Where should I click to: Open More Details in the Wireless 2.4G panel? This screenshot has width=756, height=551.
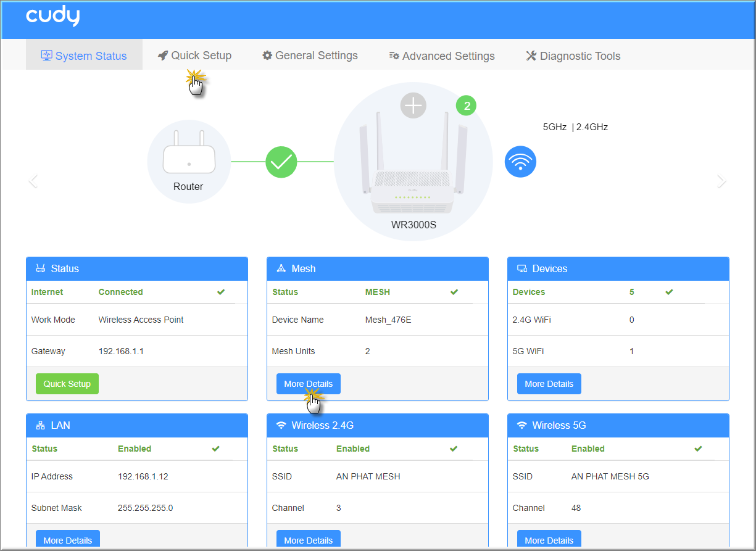(309, 540)
